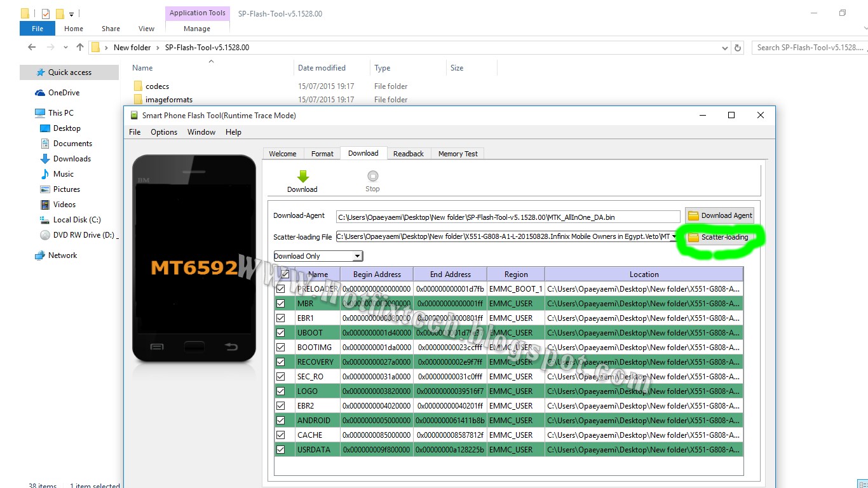Click the Downloads arrow icon in sidebar
This screenshot has height=488, width=868.
[x=45, y=159]
